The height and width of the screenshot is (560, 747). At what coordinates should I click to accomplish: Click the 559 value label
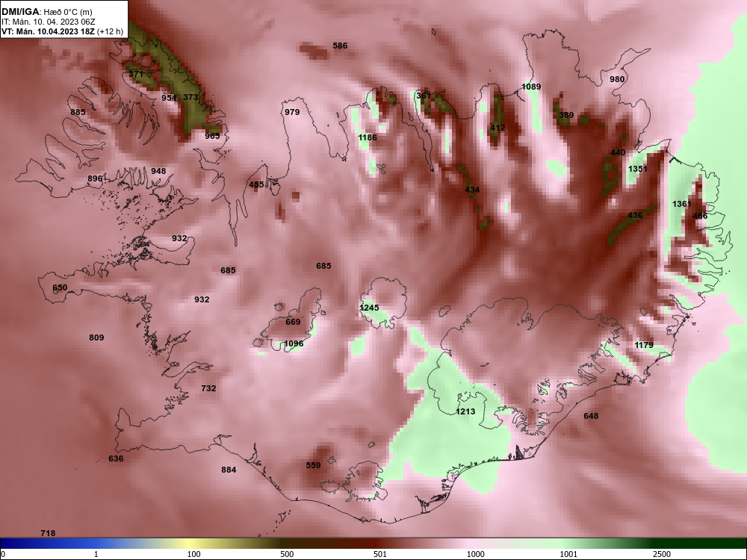tap(313, 465)
